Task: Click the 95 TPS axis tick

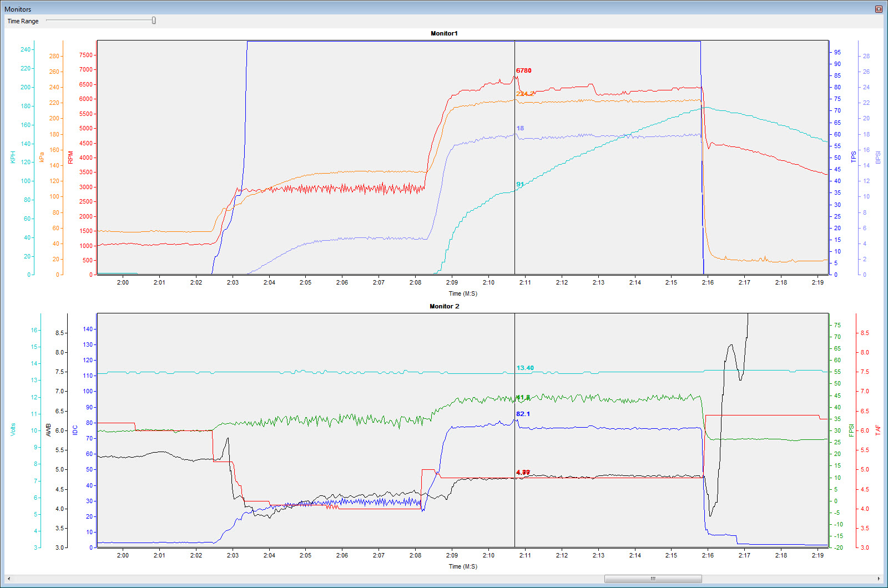Action: [x=837, y=52]
